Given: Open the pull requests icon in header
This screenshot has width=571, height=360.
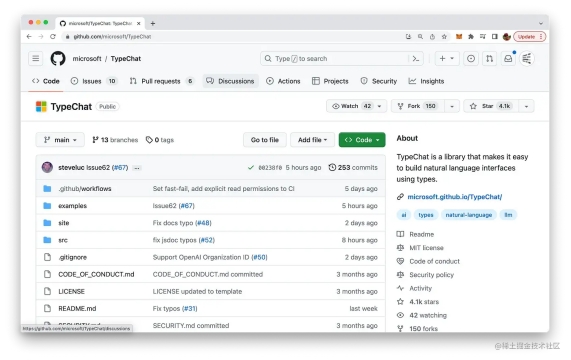Looking at the screenshot, I should pos(489,59).
